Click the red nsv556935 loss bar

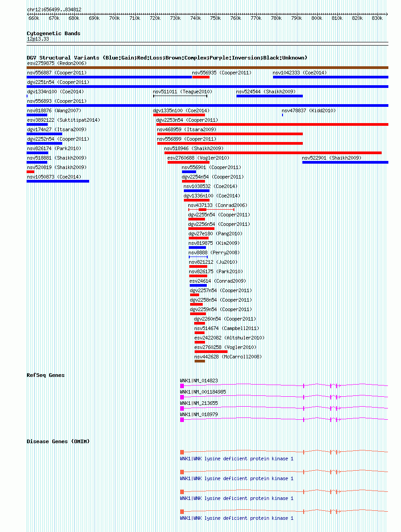tap(200, 78)
